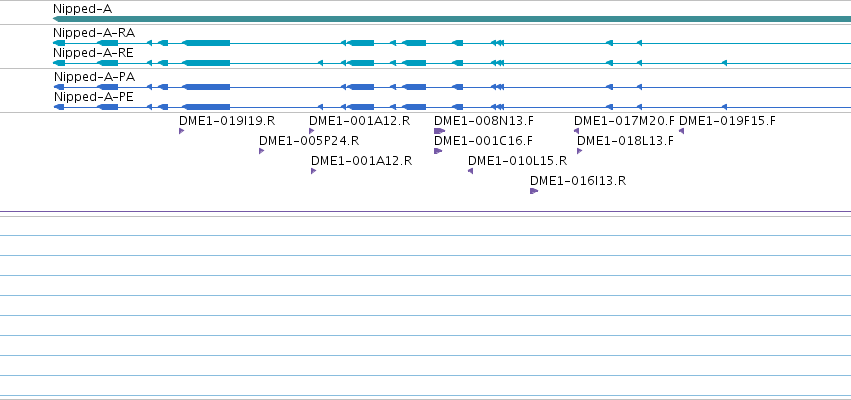Open the DME1-019F15.F label
Screen dimensions: 851x400
tap(727, 120)
